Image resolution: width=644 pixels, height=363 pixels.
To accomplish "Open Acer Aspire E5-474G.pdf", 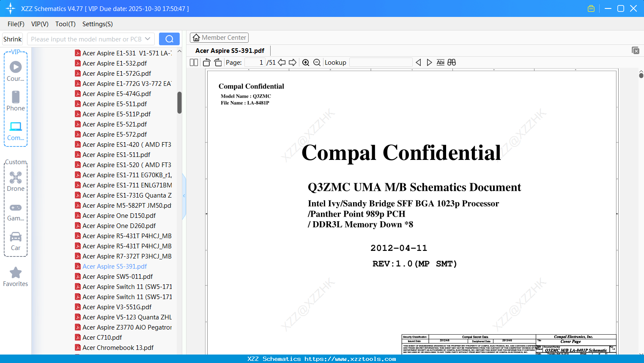I will click(x=117, y=93).
